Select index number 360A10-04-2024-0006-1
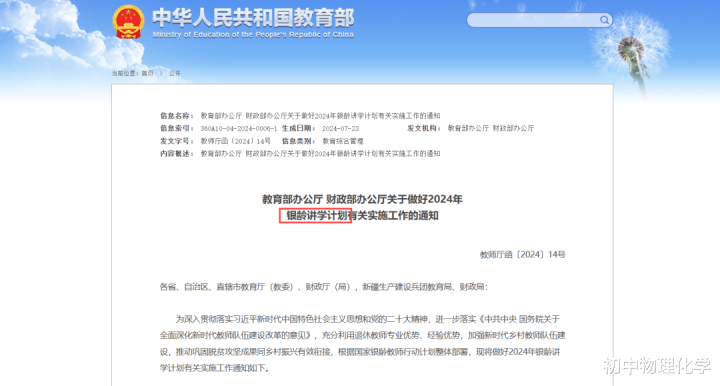The image size is (720, 386). coord(239,129)
